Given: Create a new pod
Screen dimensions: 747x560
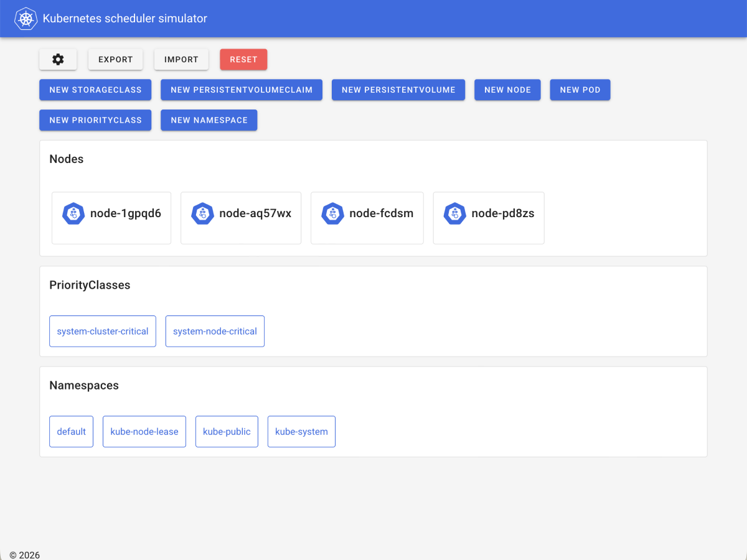Looking at the screenshot, I should pos(580,90).
